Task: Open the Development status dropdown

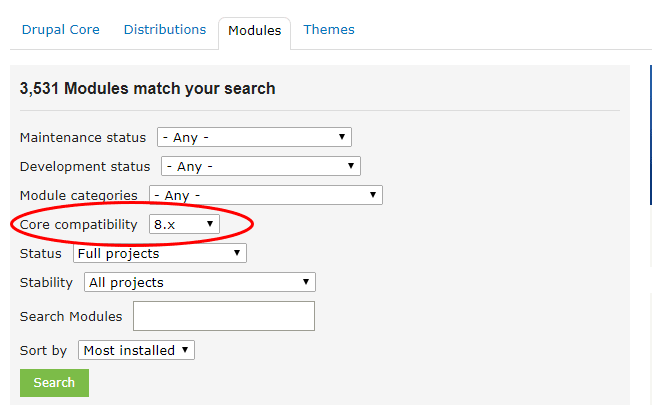Action: pyautogui.click(x=260, y=167)
